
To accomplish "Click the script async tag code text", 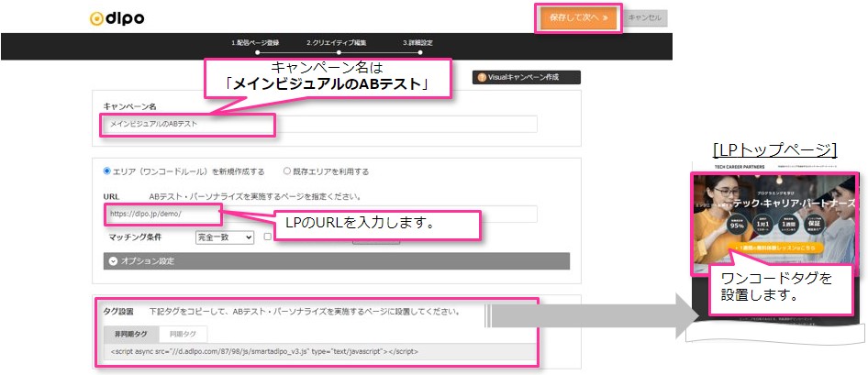I will point(264,352).
